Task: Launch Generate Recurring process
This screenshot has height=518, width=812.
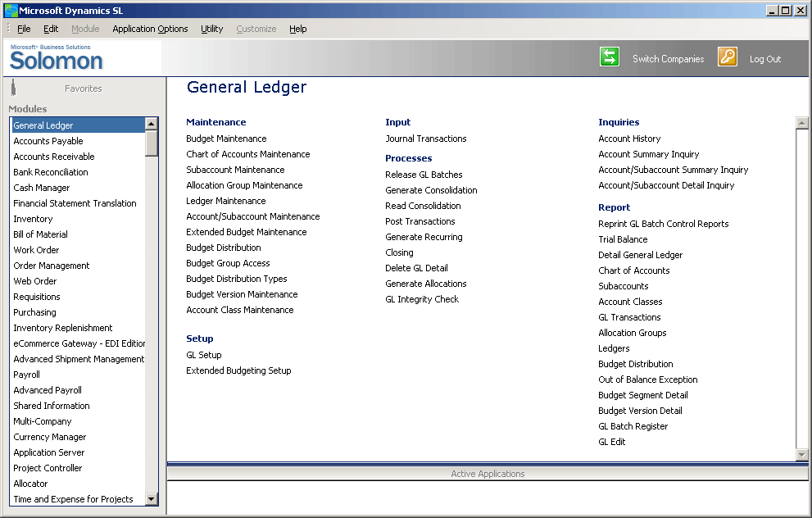Action: click(424, 237)
